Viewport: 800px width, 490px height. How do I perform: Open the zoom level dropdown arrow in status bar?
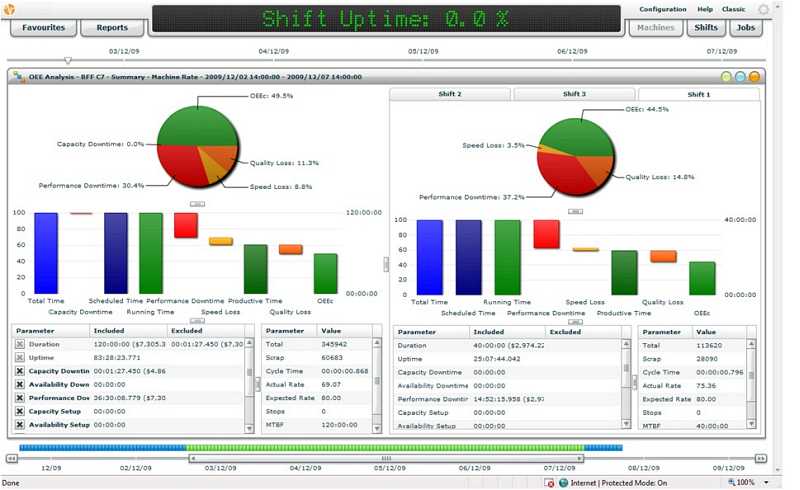766,483
